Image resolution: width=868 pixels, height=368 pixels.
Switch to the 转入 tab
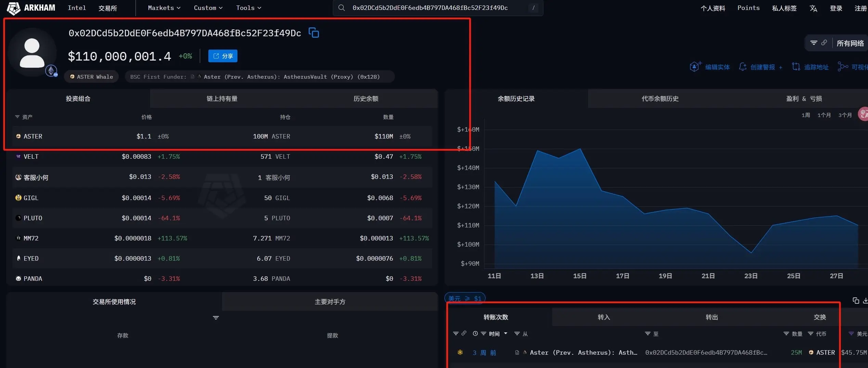(604, 317)
